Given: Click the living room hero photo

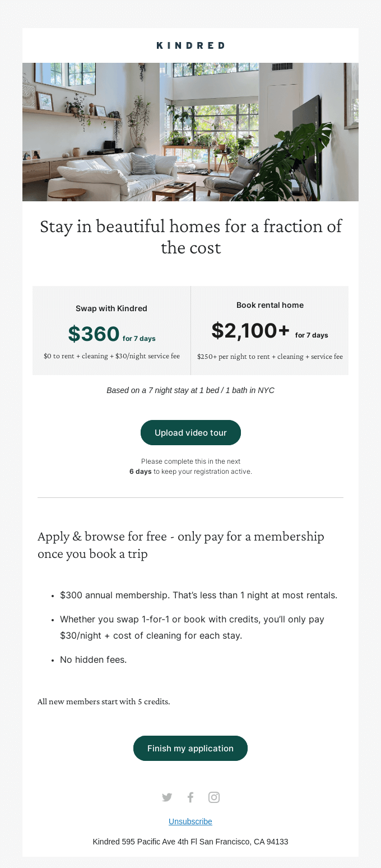Looking at the screenshot, I should (190, 132).
